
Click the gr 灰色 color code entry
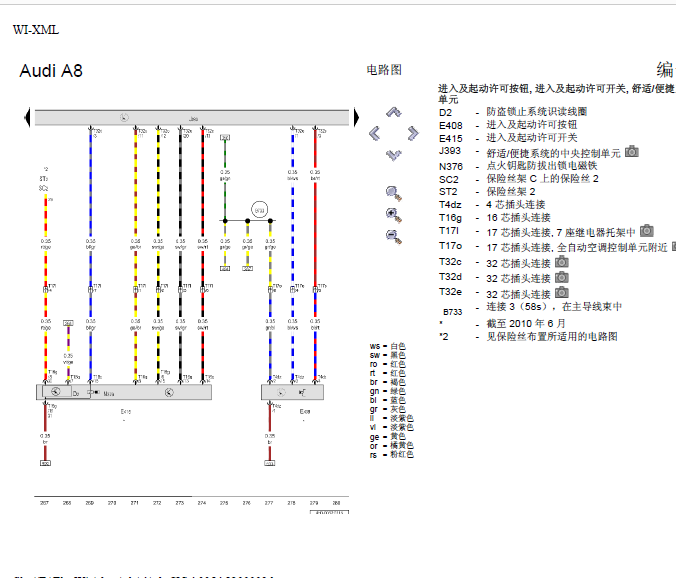click(x=388, y=409)
